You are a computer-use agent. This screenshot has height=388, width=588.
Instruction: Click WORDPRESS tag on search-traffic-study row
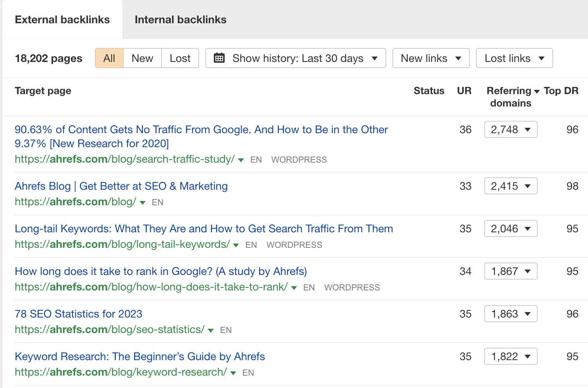coord(299,160)
